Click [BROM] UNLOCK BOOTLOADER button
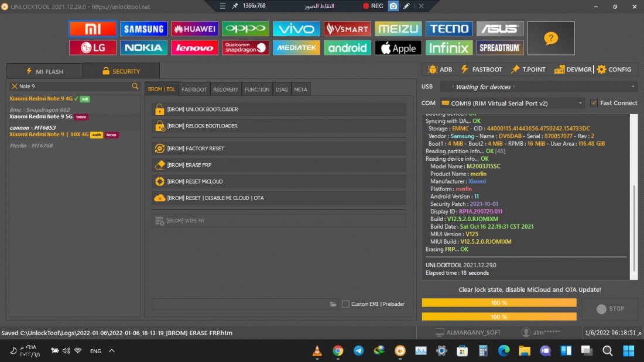The height and width of the screenshot is (362, 644). coord(278,109)
